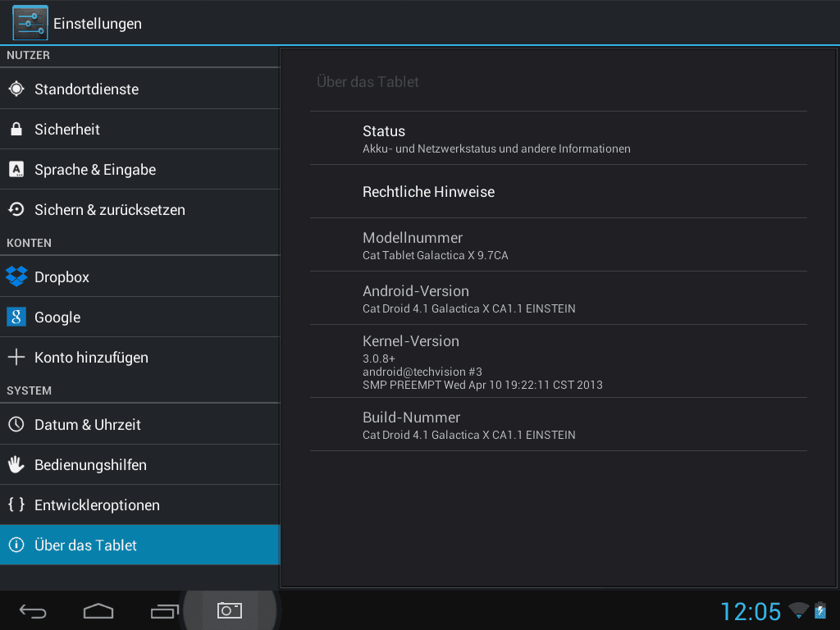Click the Einstellungen settings app icon

point(30,22)
